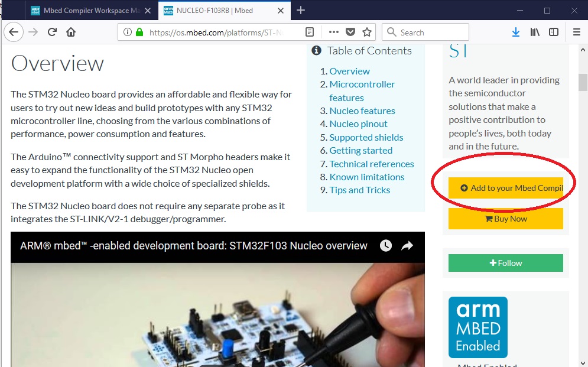
Task: Maximize the Firefox window
Action: (547, 11)
